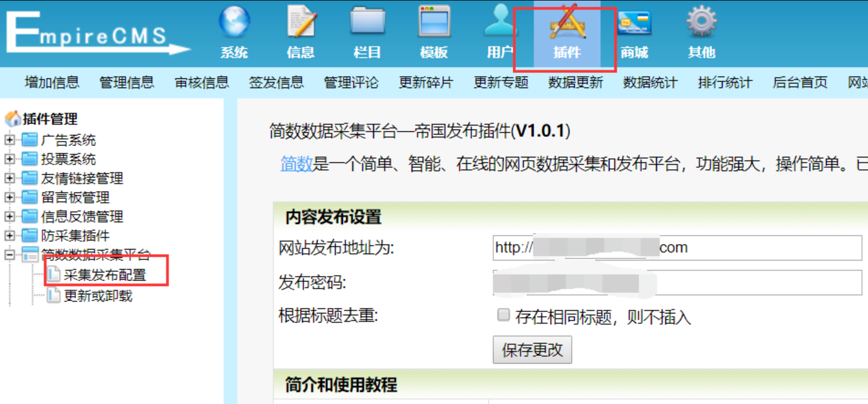Open 管理信息 in the submenu
Viewport: 868px width, 404px height.
tap(127, 83)
